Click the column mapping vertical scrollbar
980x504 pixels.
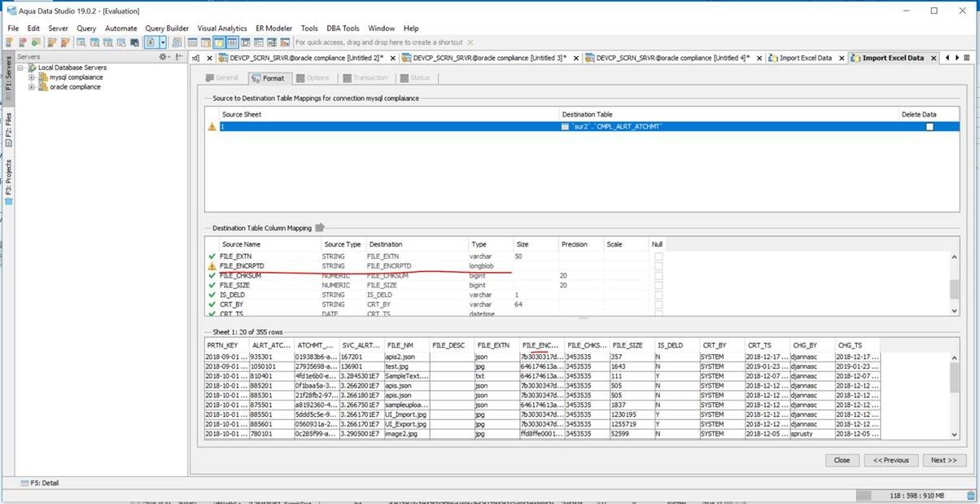[x=954, y=283]
